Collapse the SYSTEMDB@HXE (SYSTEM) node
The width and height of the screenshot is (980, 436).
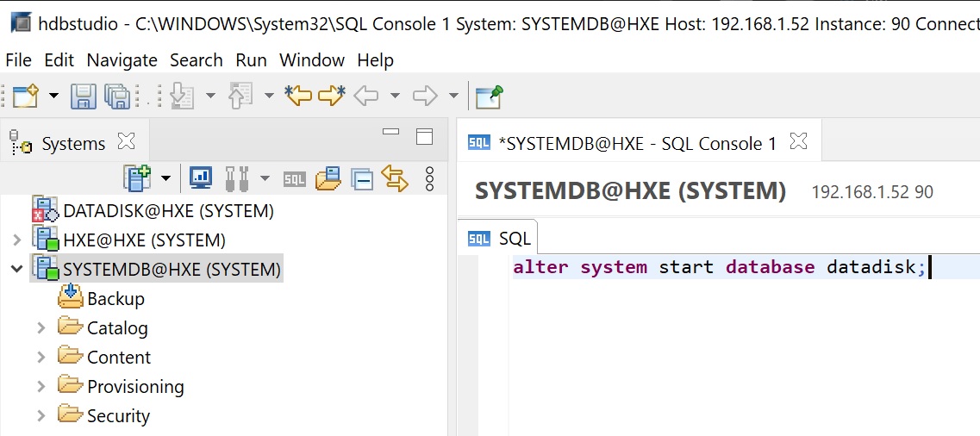(x=16, y=270)
